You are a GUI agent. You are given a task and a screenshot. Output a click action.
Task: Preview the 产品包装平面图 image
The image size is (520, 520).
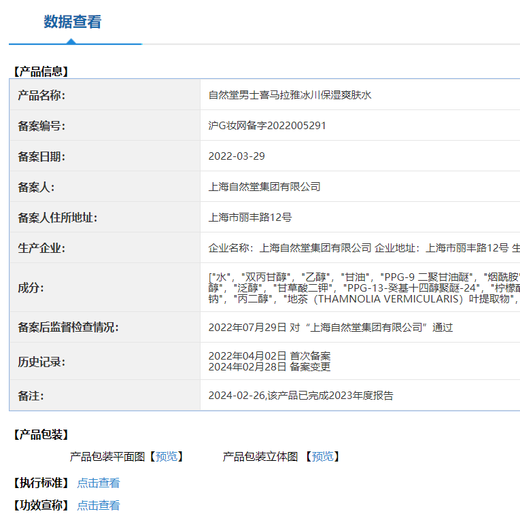coord(167,456)
